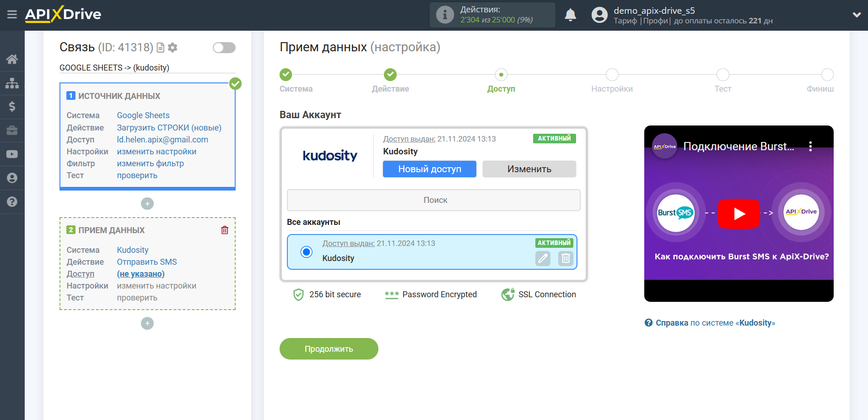This screenshot has height=420, width=868.
Task: Open help question mark sidebar icon
Action: (x=12, y=202)
